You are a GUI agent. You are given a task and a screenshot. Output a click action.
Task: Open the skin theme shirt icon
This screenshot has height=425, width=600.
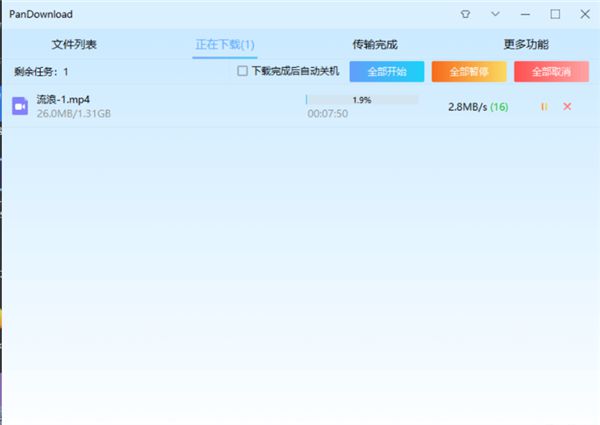click(465, 14)
